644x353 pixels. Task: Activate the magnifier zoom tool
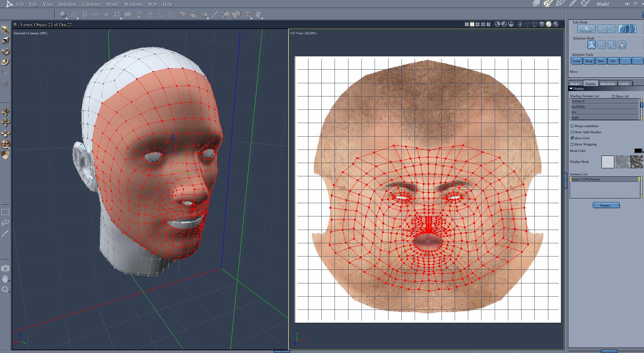pyautogui.click(x=5, y=289)
